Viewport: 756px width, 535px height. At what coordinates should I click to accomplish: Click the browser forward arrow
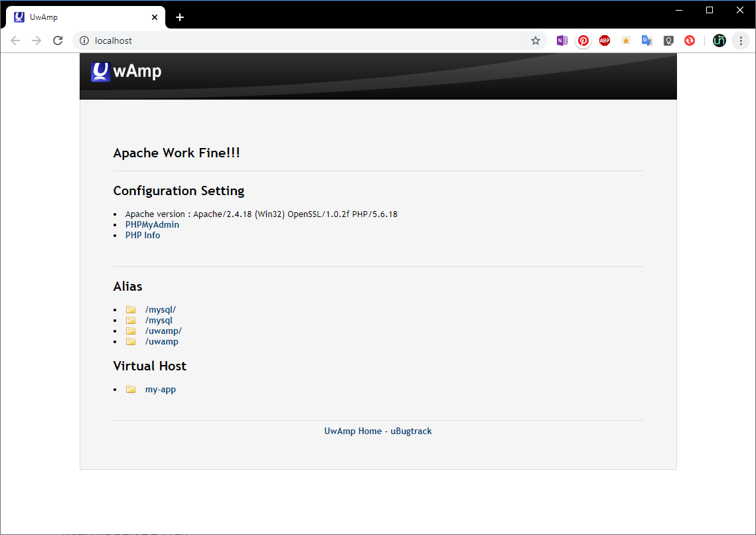37,40
